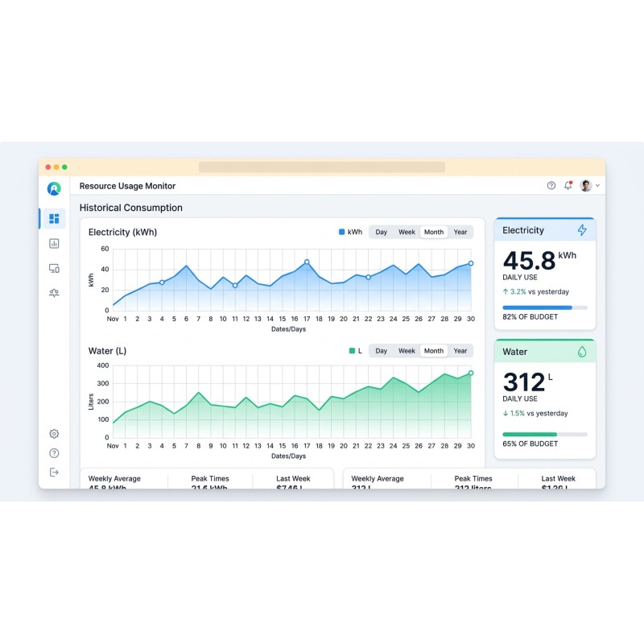The height and width of the screenshot is (644, 644).
Task: Select Month on the Water chart
Action: click(434, 351)
